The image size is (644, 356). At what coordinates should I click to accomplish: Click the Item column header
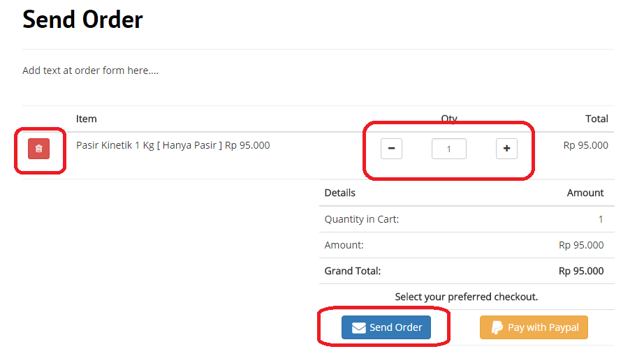pyautogui.click(x=87, y=119)
